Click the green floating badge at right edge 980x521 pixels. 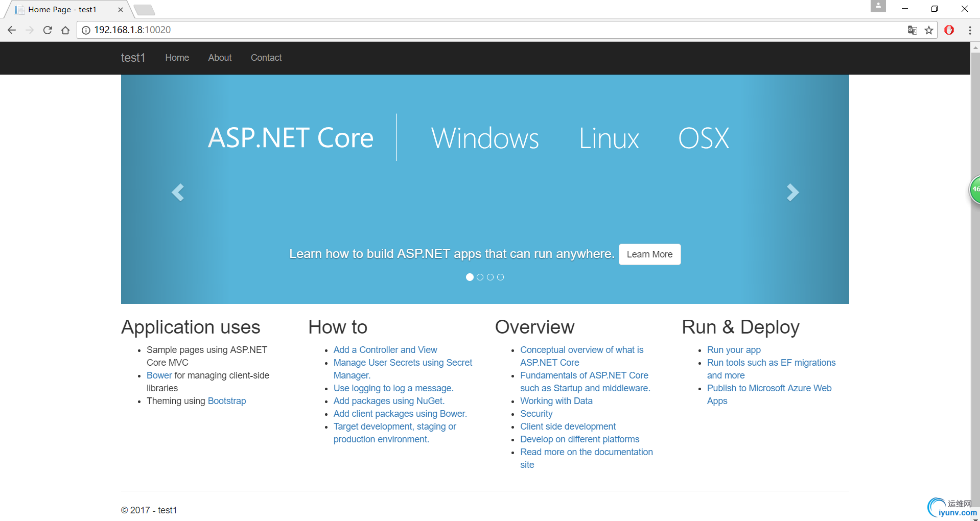[975, 190]
